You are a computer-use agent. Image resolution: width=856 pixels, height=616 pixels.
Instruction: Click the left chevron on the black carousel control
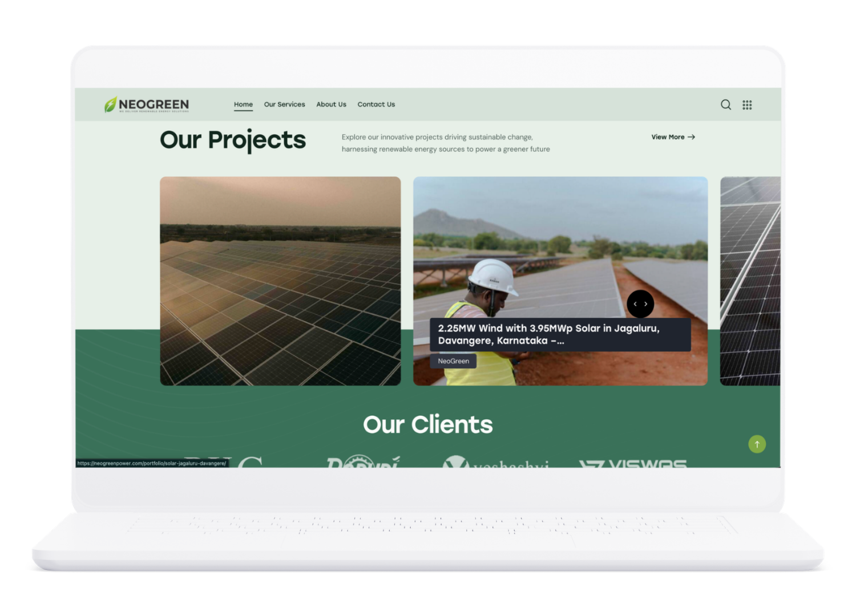[x=635, y=304]
